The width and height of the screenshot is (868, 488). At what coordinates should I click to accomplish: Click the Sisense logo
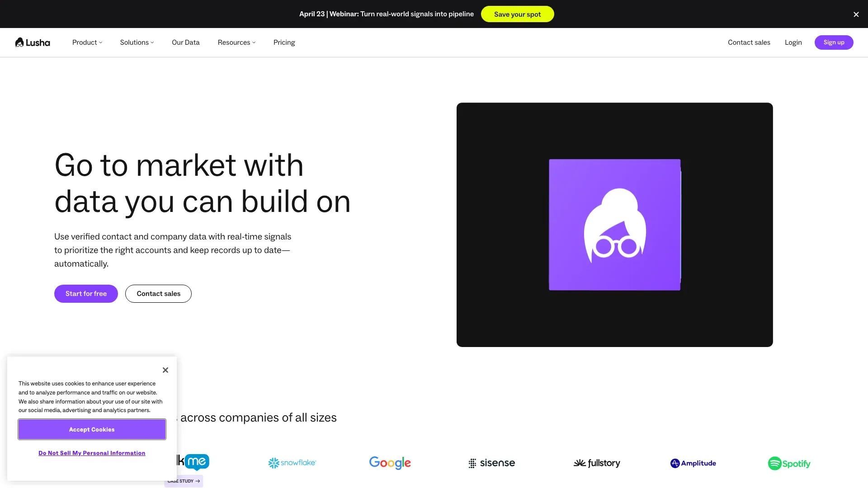(x=491, y=463)
